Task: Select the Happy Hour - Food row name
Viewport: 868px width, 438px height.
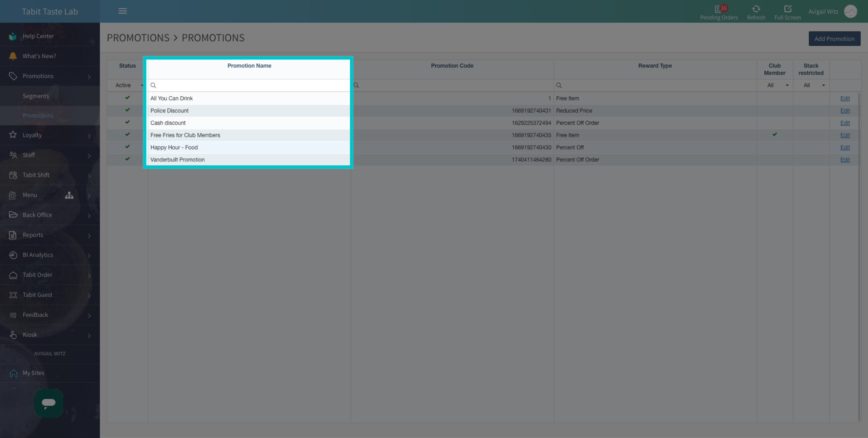Action: click(174, 147)
